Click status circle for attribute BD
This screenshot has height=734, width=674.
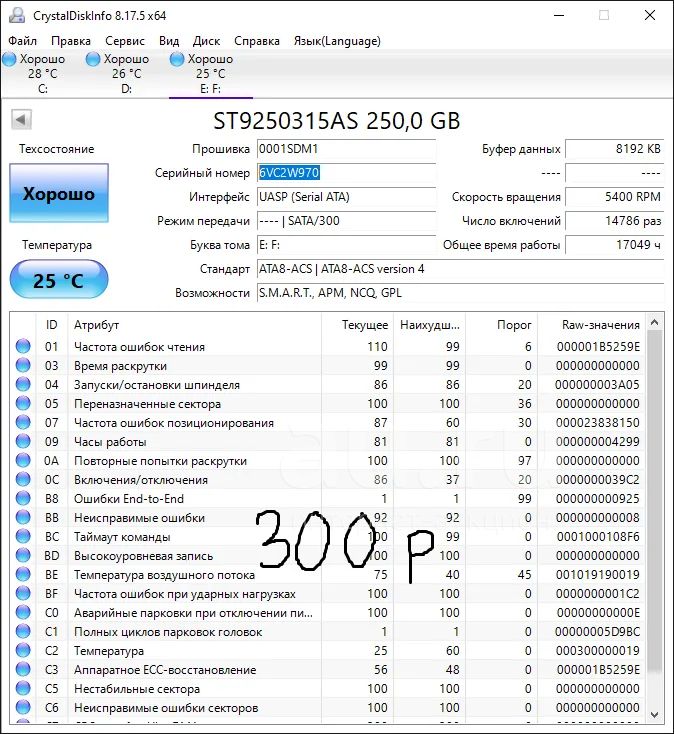(23, 556)
